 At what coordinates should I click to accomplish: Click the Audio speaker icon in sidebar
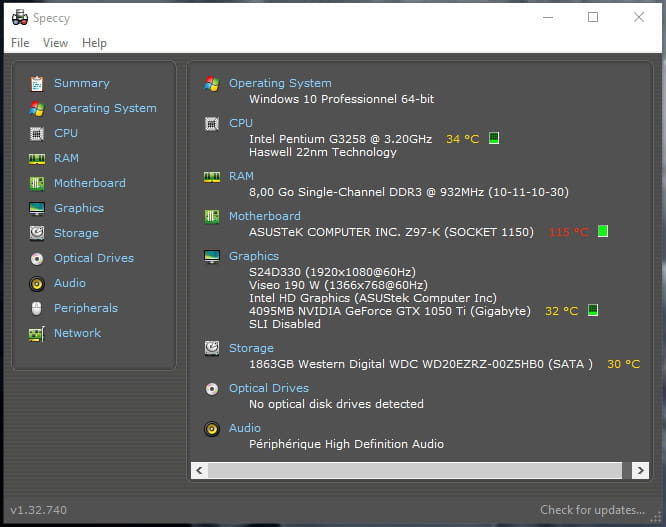point(37,284)
